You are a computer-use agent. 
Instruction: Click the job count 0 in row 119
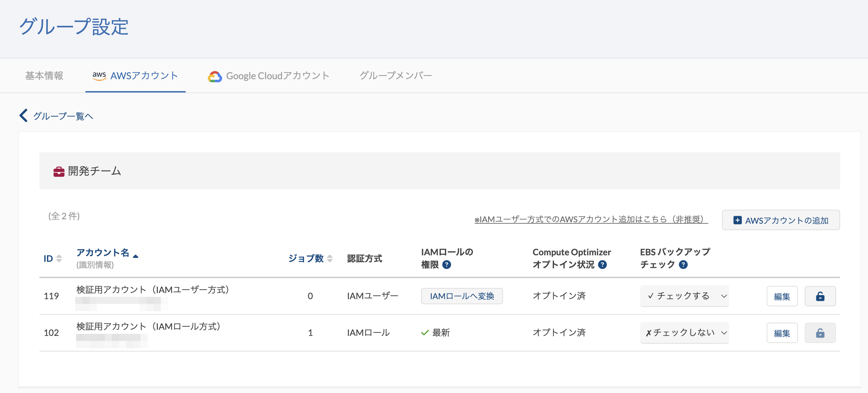pos(310,296)
